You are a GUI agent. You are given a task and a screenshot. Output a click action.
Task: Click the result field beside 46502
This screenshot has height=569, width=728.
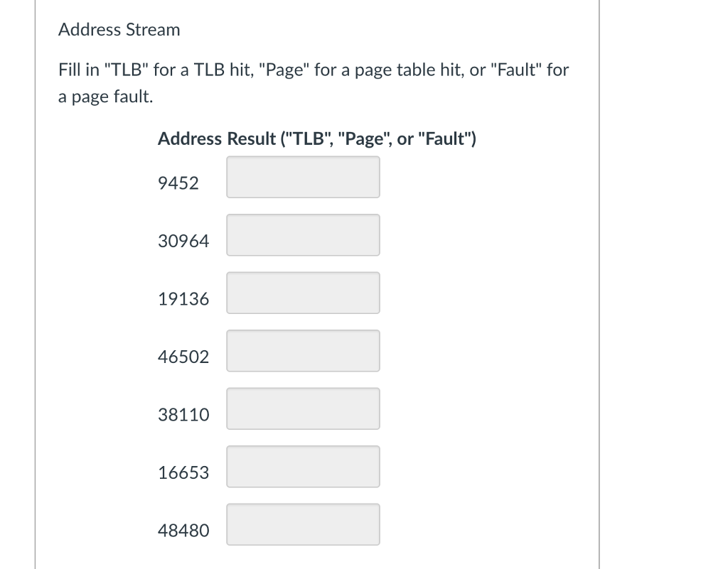tap(303, 351)
